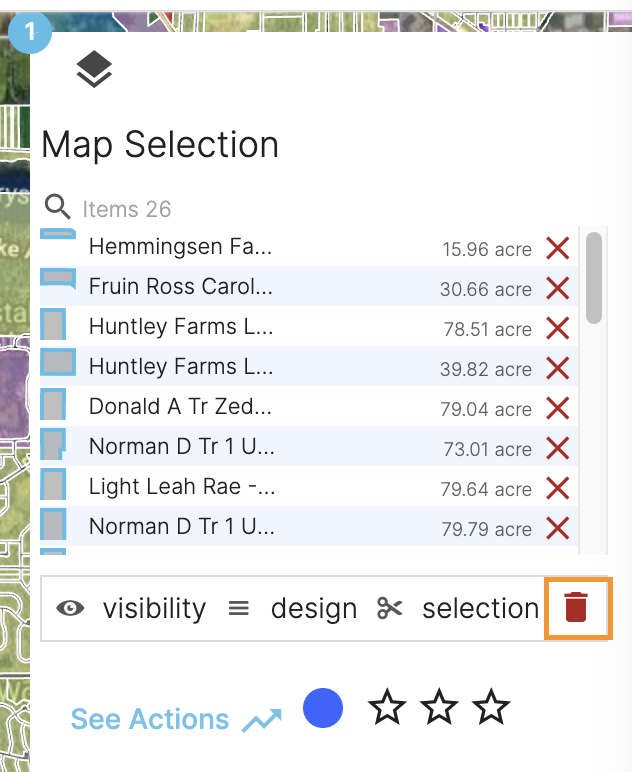The image size is (632, 772).
Task: Click the trending arrow beside See Actions
Action: point(262,720)
